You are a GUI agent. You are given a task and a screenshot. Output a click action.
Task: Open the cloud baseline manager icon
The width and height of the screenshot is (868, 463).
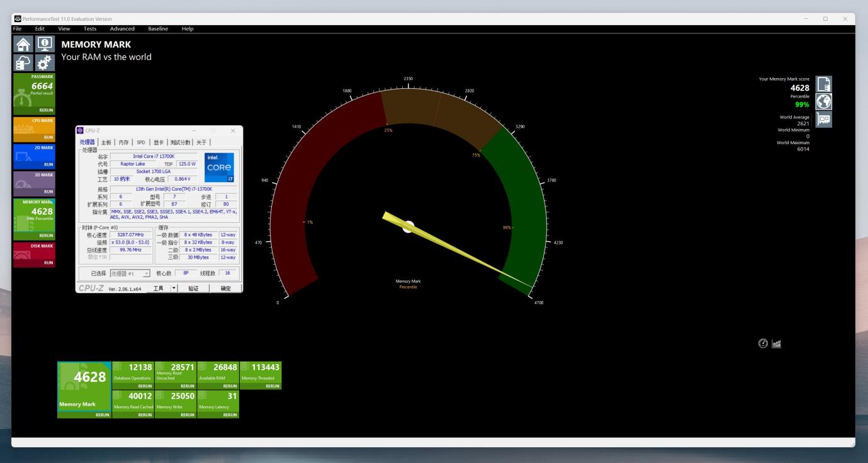click(23, 63)
